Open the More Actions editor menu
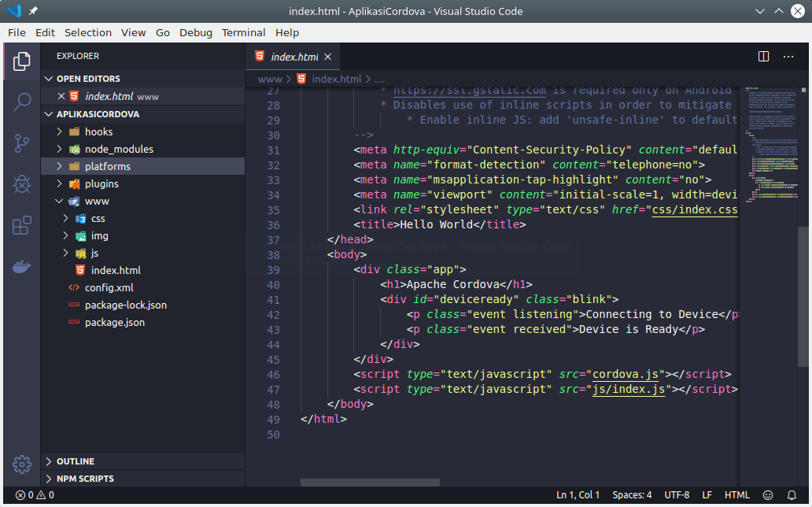The image size is (812, 507). [788, 56]
